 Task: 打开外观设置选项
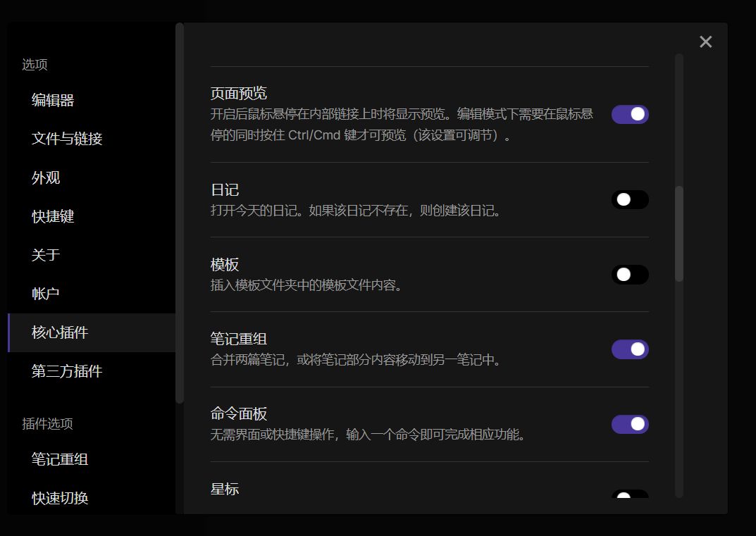coord(45,177)
